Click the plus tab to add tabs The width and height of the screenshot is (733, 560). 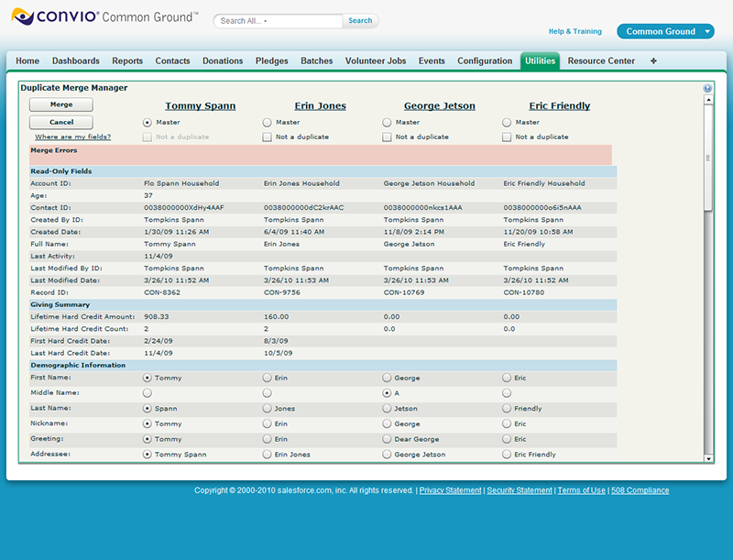click(653, 61)
